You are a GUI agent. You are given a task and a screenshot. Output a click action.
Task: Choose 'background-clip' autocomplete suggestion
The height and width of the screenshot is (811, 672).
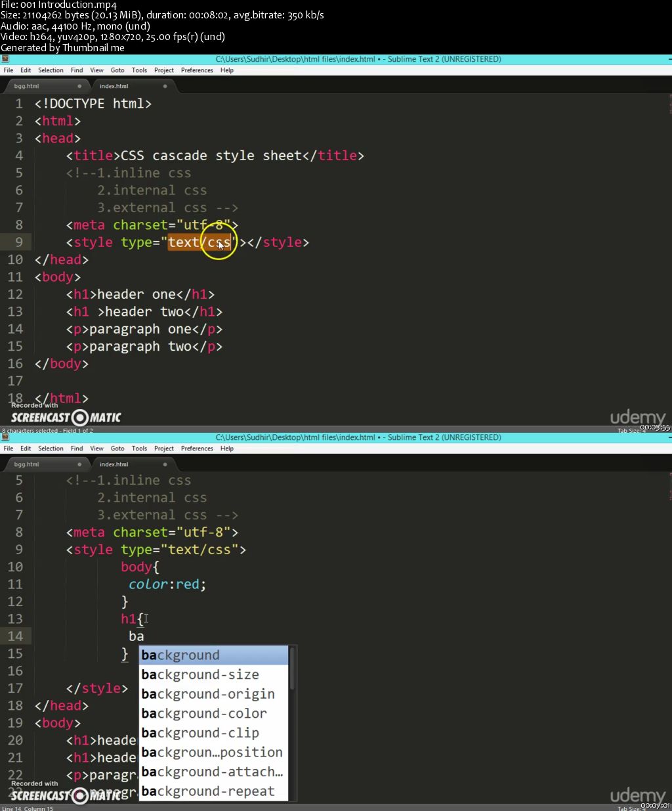click(214, 733)
